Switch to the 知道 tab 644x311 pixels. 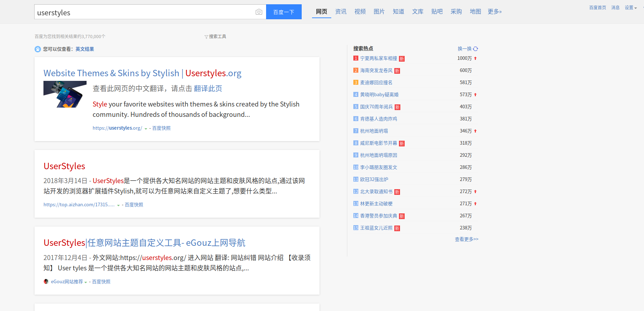point(399,12)
